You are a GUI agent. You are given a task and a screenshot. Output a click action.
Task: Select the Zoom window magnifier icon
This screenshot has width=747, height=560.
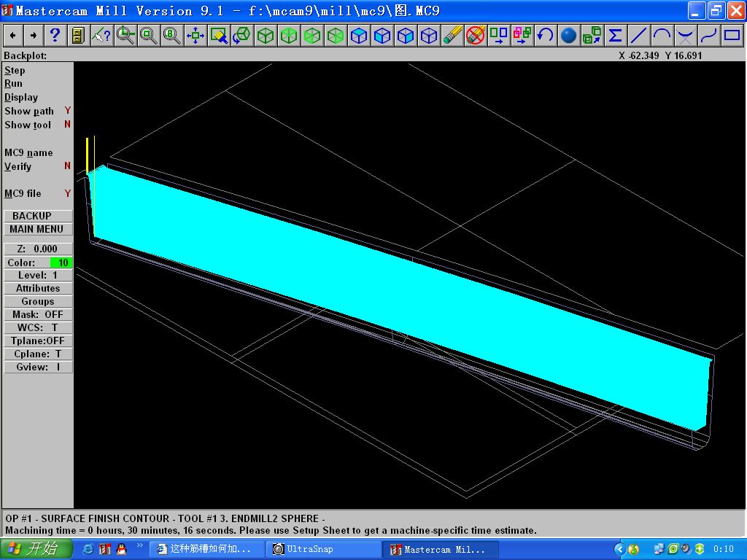coord(125,35)
